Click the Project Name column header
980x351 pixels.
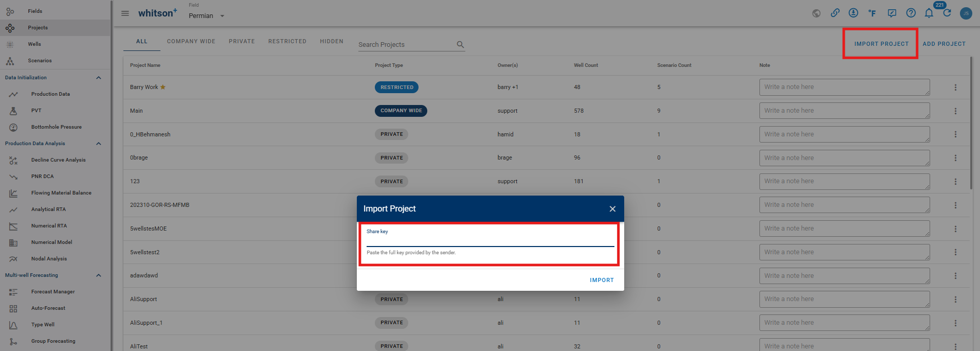145,65
